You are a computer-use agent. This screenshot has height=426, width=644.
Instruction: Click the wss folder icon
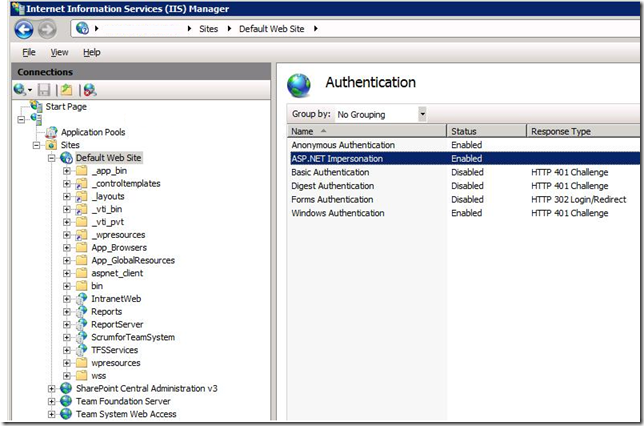[82, 375]
